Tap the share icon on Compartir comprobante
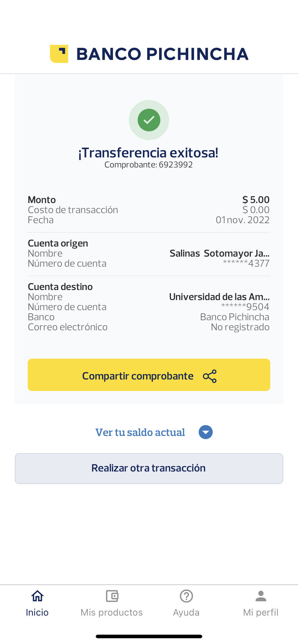Viewport: 298px width, 644px height. pos(210,376)
